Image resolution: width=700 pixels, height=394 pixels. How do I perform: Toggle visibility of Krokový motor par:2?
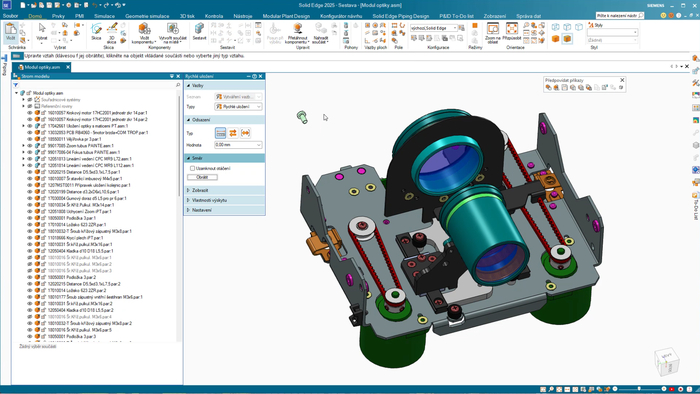(x=30, y=120)
